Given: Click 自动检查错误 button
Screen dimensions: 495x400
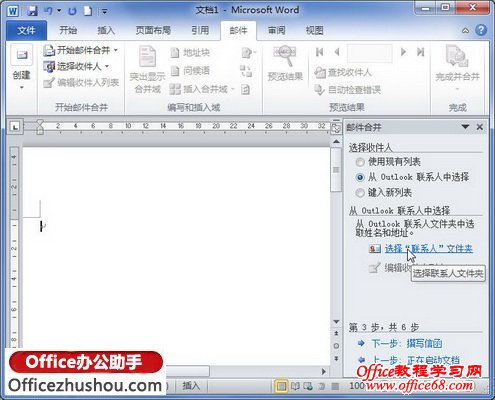Looking at the screenshot, I should point(347,89).
